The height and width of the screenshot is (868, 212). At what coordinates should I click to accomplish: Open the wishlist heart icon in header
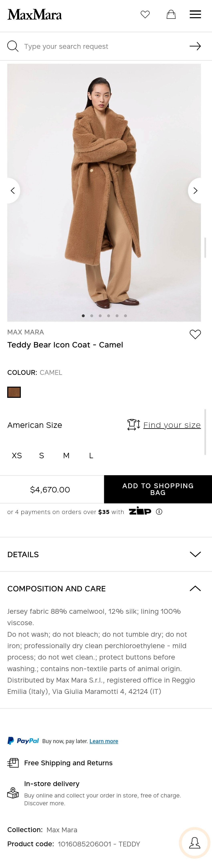tap(145, 14)
